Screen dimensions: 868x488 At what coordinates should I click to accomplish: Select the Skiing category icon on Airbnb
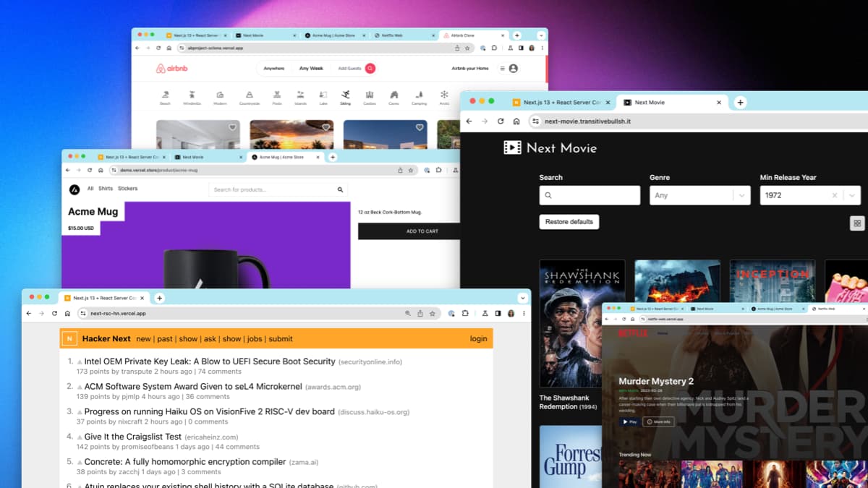(x=346, y=95)
